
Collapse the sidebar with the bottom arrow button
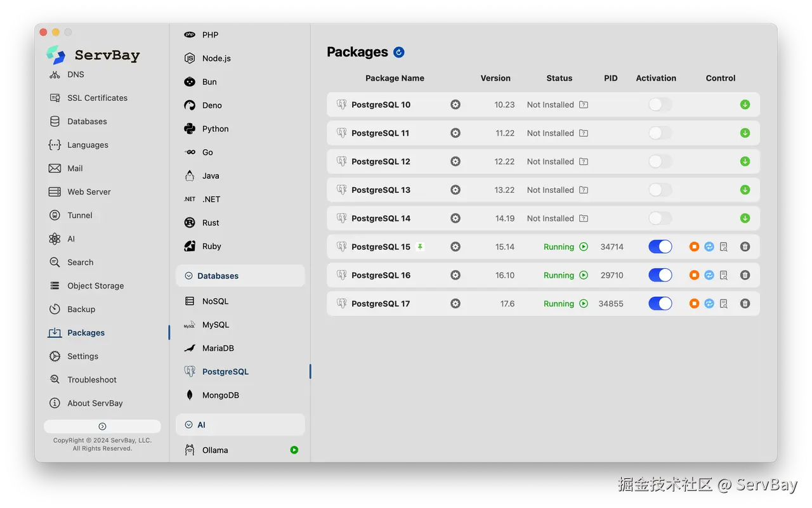click(102, 426)
